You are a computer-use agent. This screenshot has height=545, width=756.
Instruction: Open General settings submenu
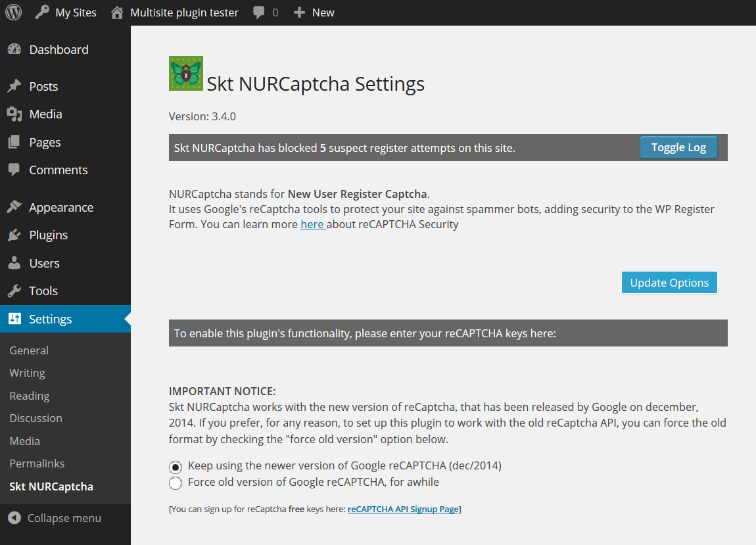click(29, 350)
